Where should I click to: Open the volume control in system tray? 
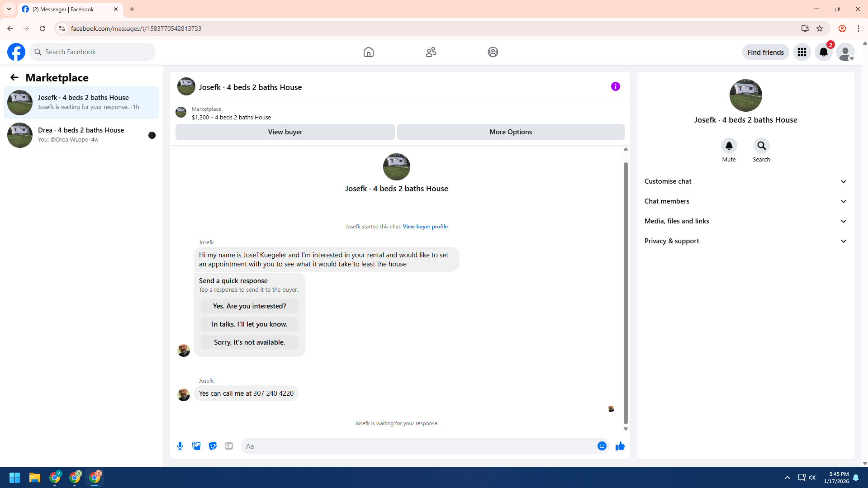812,478
